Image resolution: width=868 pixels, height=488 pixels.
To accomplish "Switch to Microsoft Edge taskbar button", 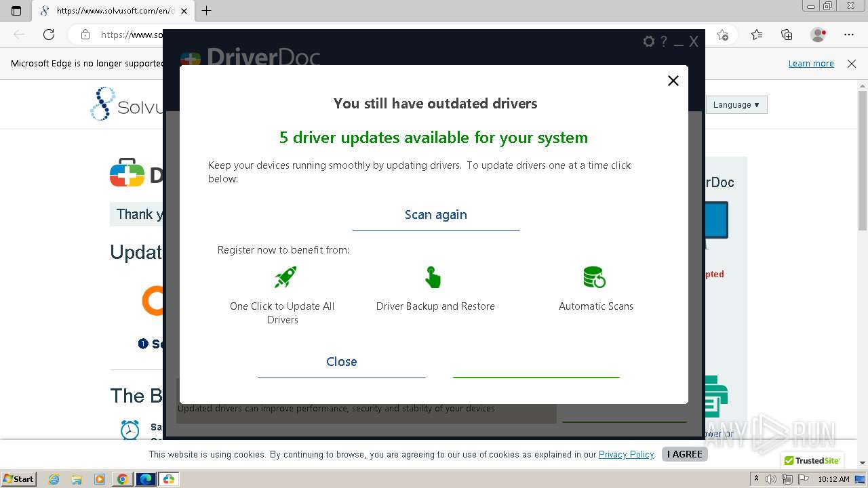I will click(x=146, y=479).
